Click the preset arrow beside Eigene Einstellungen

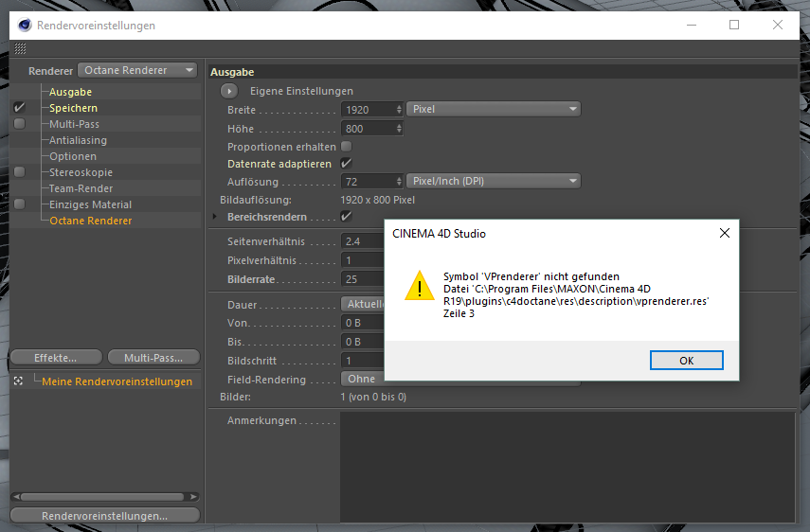229,91
